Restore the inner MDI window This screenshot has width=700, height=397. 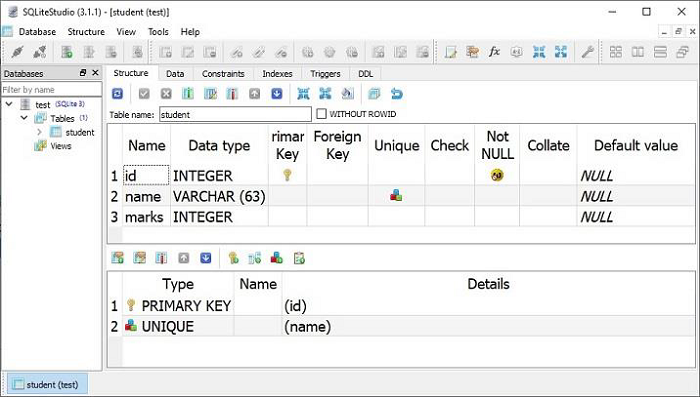tap(678, 32)
